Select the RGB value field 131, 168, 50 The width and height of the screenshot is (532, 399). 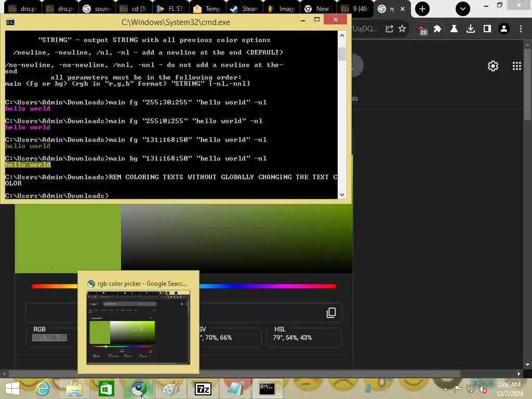point(50,338)
